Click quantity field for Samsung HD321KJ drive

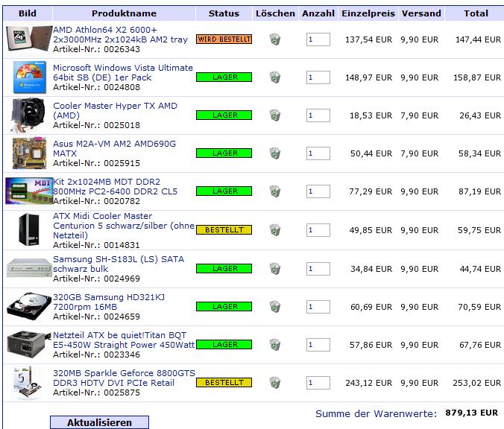pyautogui.click(x=318, y=307)
